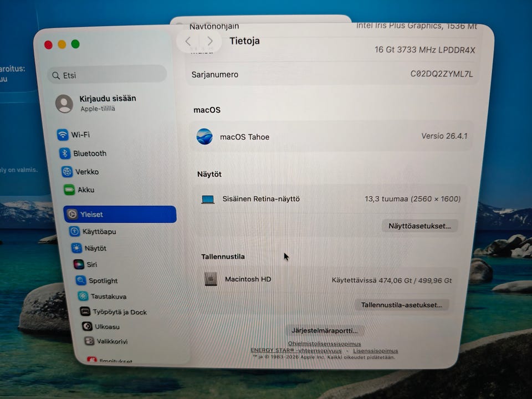This screenshot has height=399, width=532.
Task: Open the Lisenssisopimus link
Action: [375, 351]
